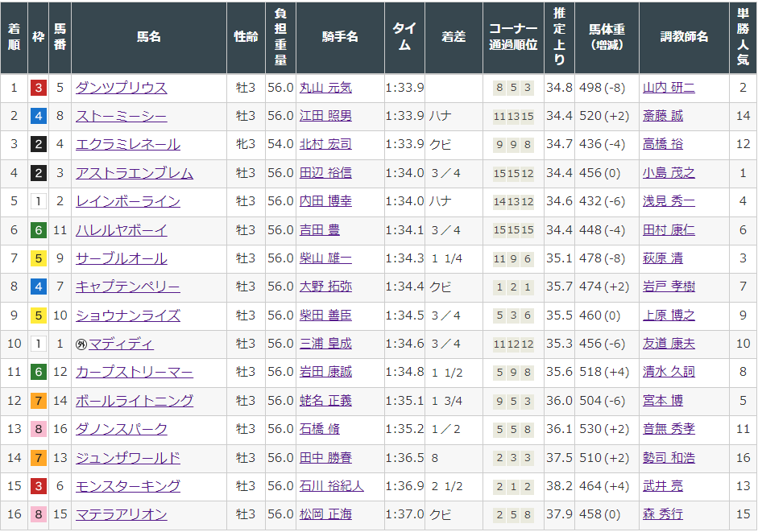Open jockey link 石川 裕紀人
Screen dimensions: 758x532
(x=332, y=485)
